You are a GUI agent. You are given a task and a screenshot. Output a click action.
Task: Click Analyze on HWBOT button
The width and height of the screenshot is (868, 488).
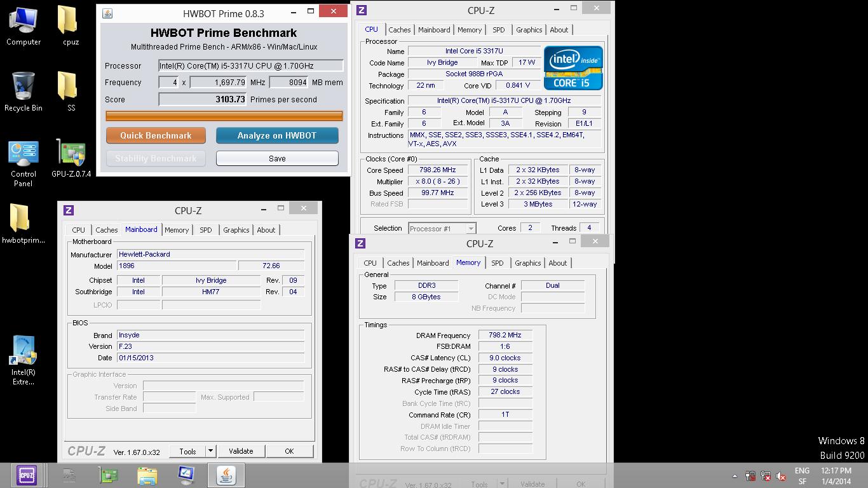[x=277, y=135]
